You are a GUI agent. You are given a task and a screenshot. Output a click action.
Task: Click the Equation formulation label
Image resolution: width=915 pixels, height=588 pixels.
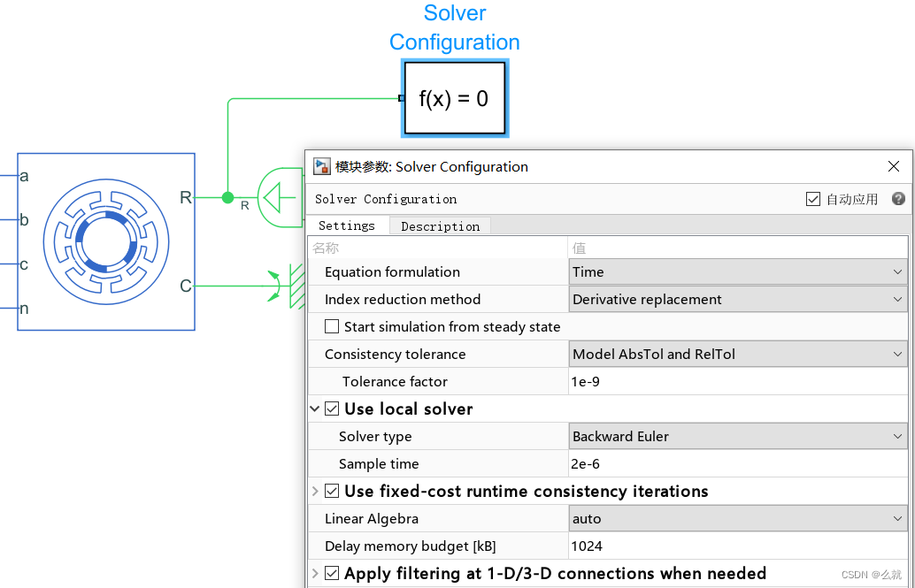coord(392,271)
